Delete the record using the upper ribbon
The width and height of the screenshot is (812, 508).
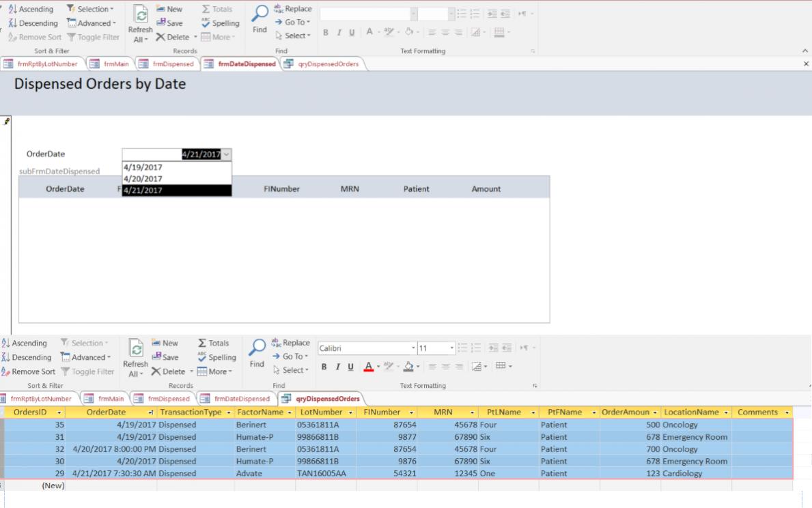pyautogui.click(x=173, y=37)
